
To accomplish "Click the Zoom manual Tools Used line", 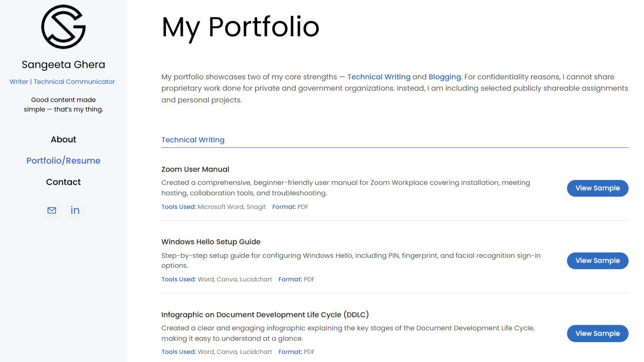I will coord(214,207).
